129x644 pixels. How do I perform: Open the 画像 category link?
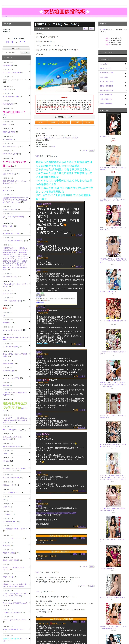point(107,38)
